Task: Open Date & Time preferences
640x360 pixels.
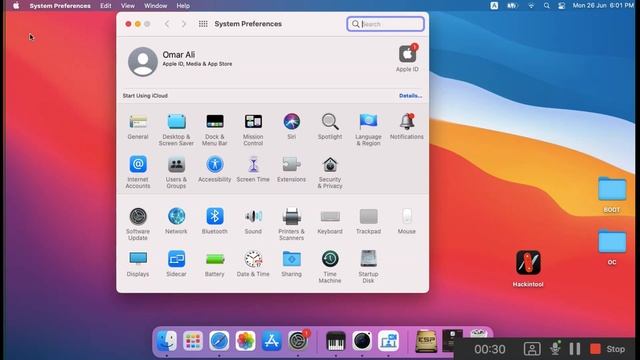Action: pos(253,264)
